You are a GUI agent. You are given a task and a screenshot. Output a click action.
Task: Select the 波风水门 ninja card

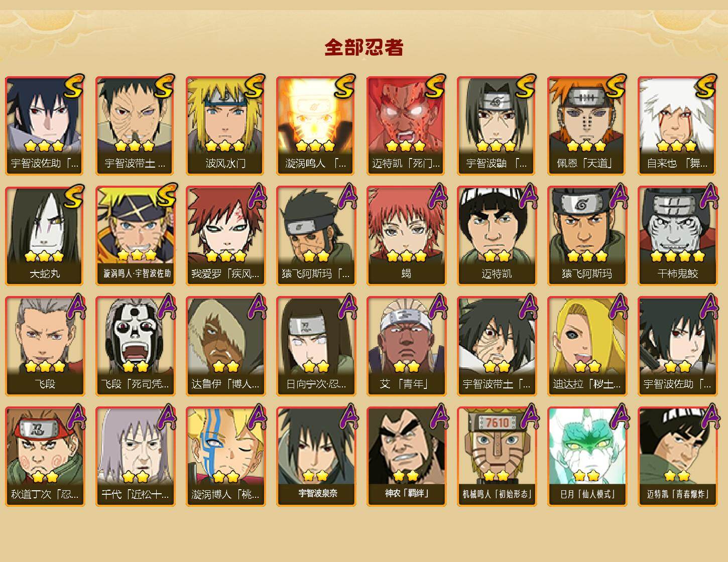225,125
